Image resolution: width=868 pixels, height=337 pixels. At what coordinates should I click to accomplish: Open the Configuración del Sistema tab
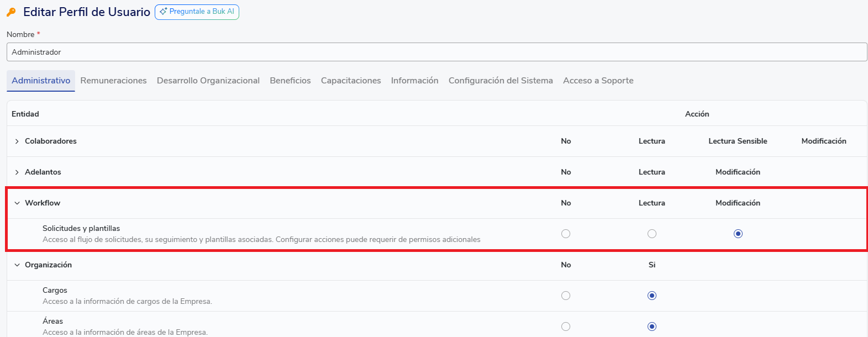[x=500, y=81]
